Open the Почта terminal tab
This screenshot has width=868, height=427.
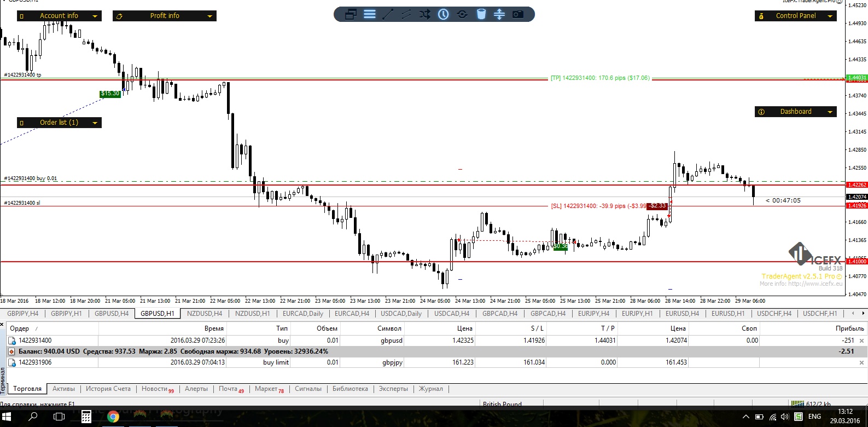click(231, 389)
